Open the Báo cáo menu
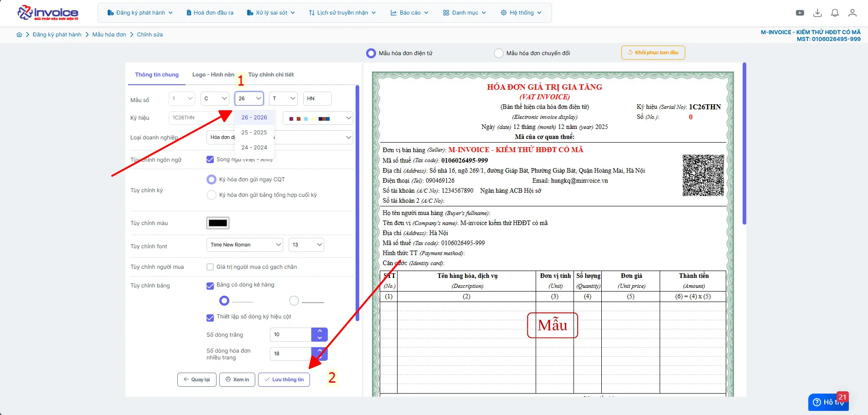868x415 pixels. tap(409, 13)
